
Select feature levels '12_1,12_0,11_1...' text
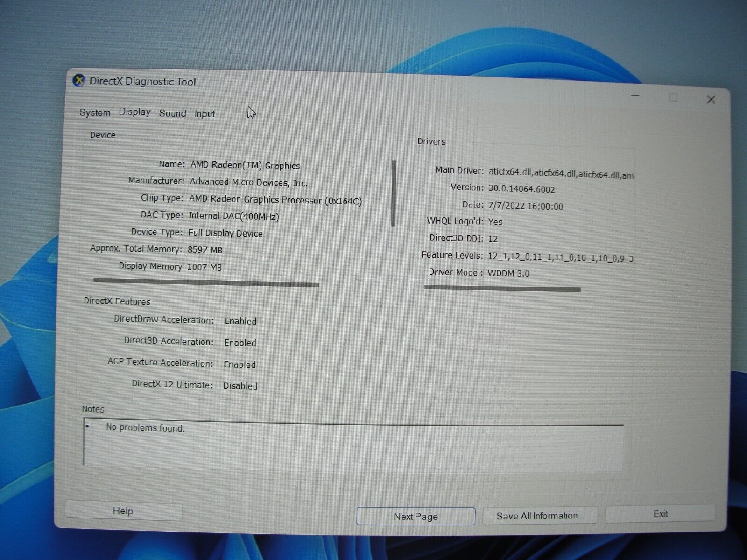coord(561,257)
